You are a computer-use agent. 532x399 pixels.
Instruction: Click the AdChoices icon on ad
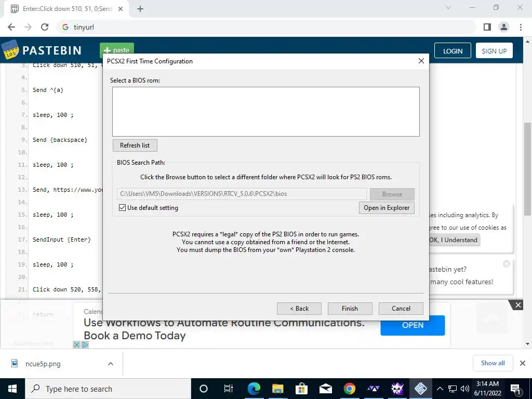(85, 345)
